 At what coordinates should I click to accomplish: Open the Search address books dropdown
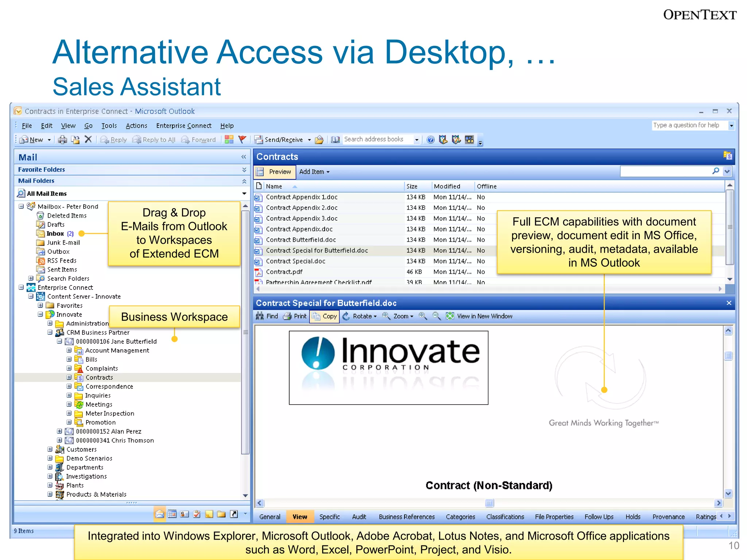(x=417, y=140)
